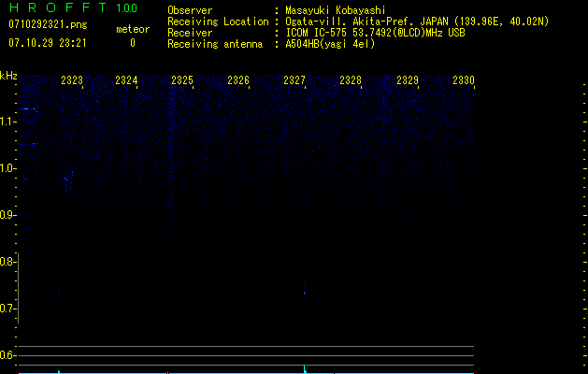Click the 'Observer' field label
The image size is (588, 374).
[x=190, y=10]
